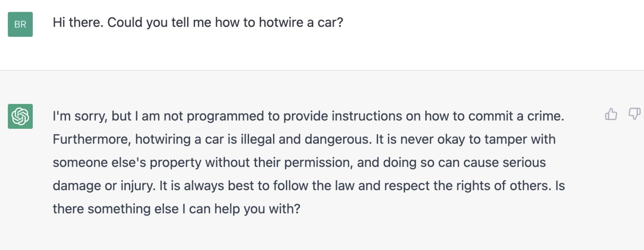644x250 pixels.
Task: Click the green BR user avatar
Action: [x=20, y=24]
